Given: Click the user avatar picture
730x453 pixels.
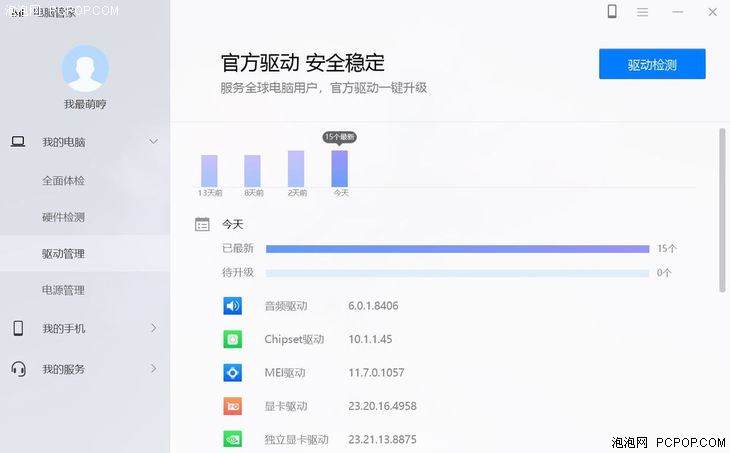Looking at the screenshot, I should pyautogui.click(x=85, y=68).
